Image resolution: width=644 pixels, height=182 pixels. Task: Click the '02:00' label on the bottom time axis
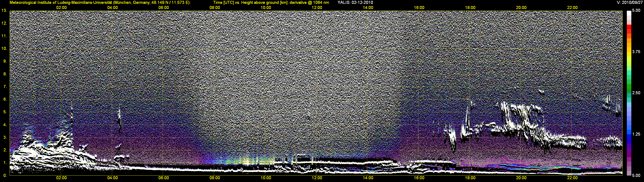click(x=61, y=178)
